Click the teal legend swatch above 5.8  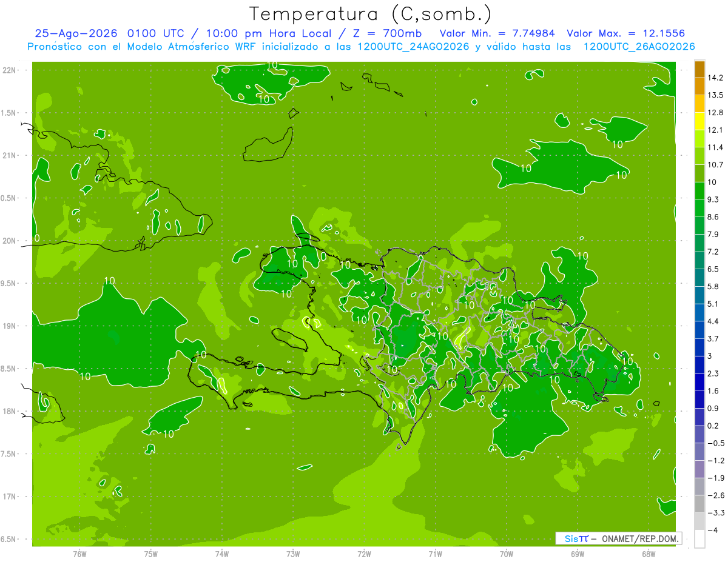(699, 278)
